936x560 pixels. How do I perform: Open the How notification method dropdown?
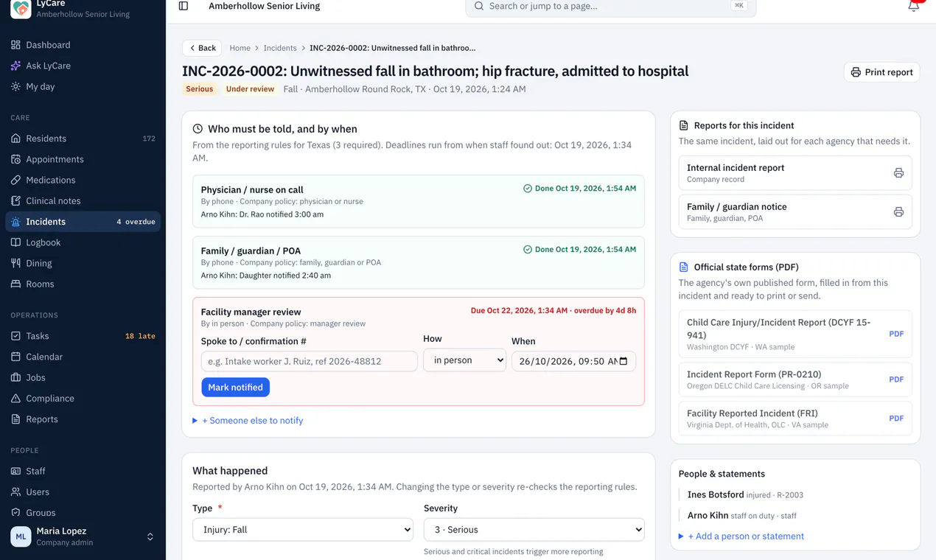point(464,360)
